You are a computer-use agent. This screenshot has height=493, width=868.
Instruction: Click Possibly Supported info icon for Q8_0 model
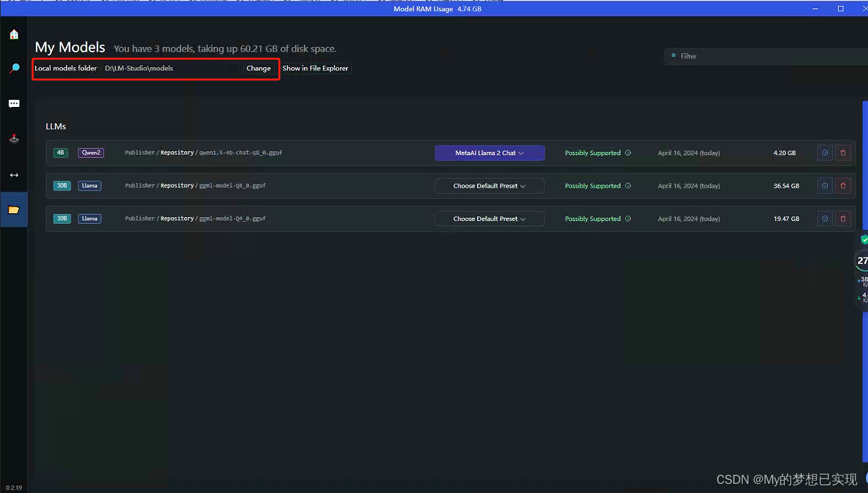(628, 186)
